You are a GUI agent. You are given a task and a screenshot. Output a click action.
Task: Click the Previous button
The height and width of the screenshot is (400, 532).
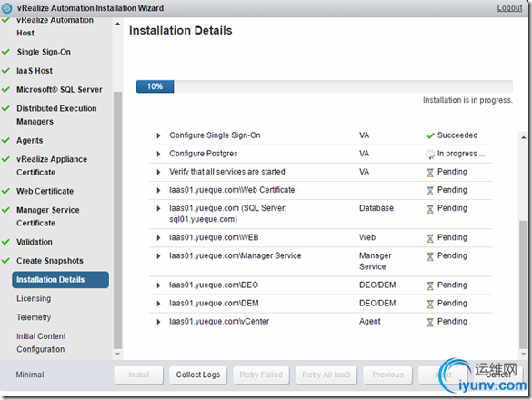387,375
